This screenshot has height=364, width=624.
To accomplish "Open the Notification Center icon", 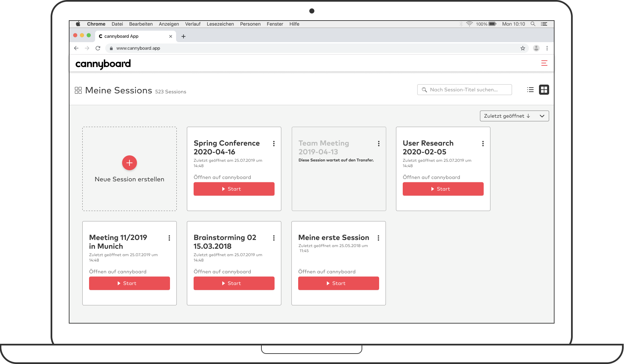I will (x=544, y=24).
